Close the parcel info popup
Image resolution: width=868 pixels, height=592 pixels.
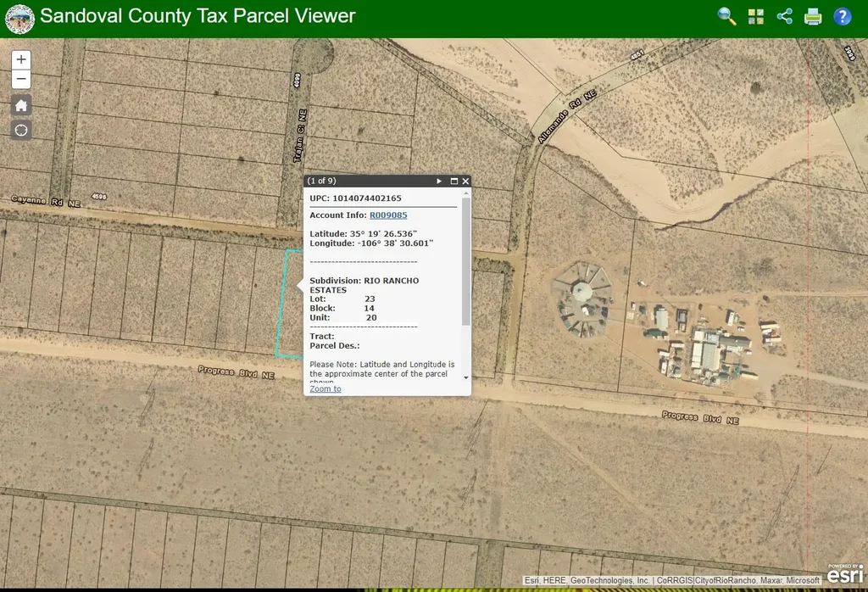point(465,181)
